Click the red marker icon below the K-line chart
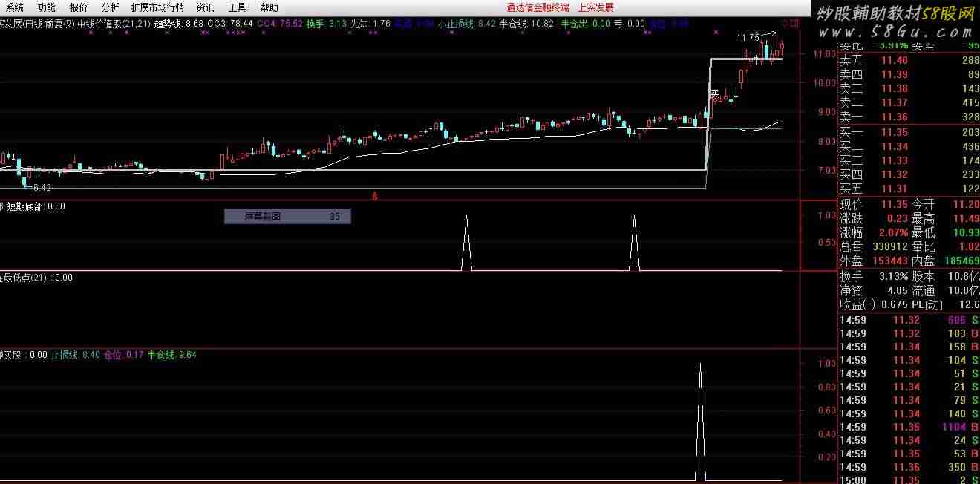The height and width of the screenshot is (484, 980). click(x=375, y=196)
